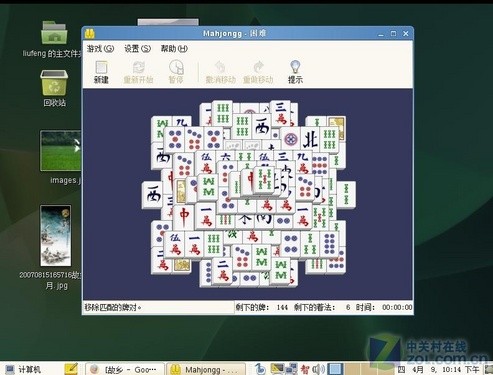This screenshot has height=375, width=493.
Task: Open the 设置(S) settings menu
Action: [137, 49]
